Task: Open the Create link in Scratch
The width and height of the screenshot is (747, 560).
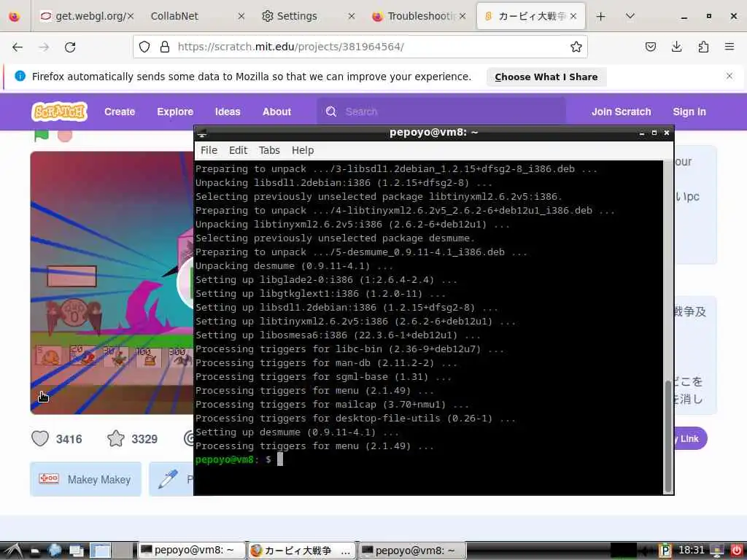Action: pyautogui.click(x=120, y=112)
